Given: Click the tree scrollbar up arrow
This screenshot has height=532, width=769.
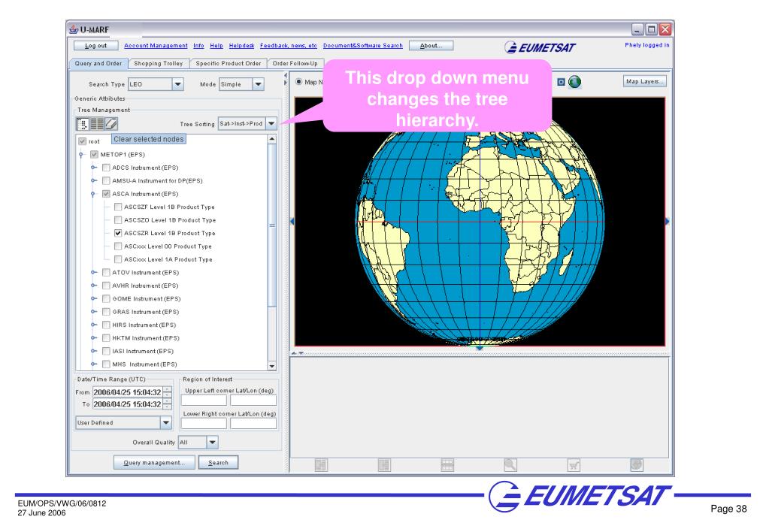Looking at the screenshot, I should tap(271, 139).
